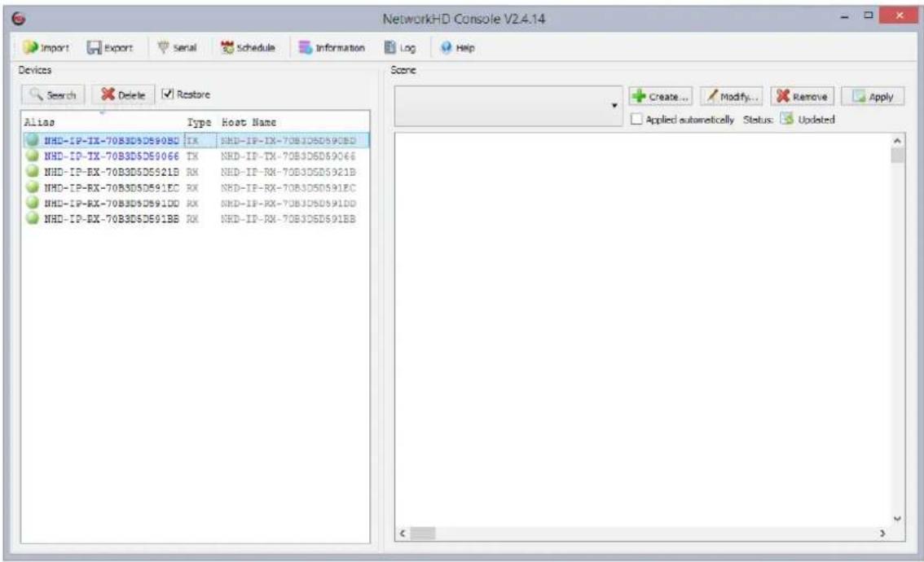Select alias NHD-IP-RX-70B3D5D591DD
This screenshot has width=924, height=562.
tap(112, 204)
